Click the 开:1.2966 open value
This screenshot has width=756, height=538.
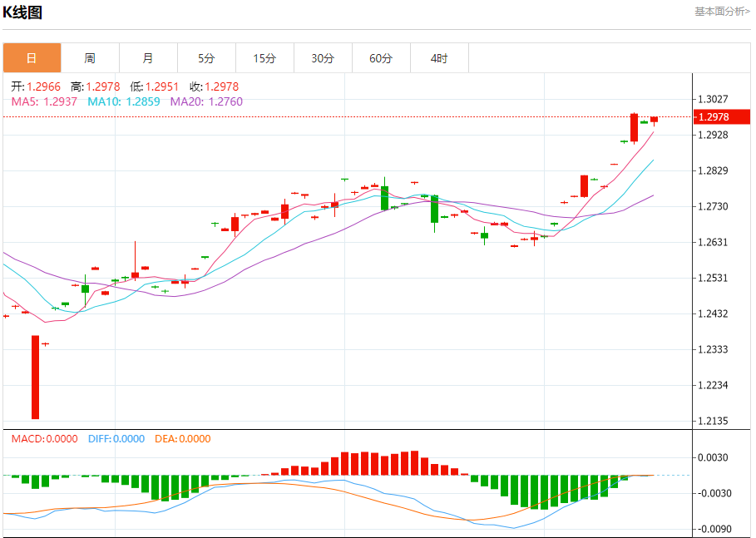coord(36,86)
